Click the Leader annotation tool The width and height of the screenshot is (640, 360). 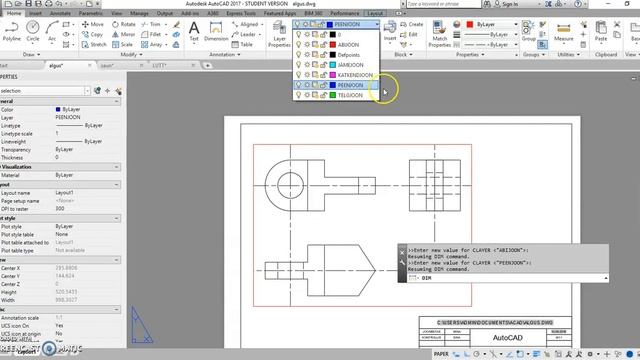click(244, 35)
